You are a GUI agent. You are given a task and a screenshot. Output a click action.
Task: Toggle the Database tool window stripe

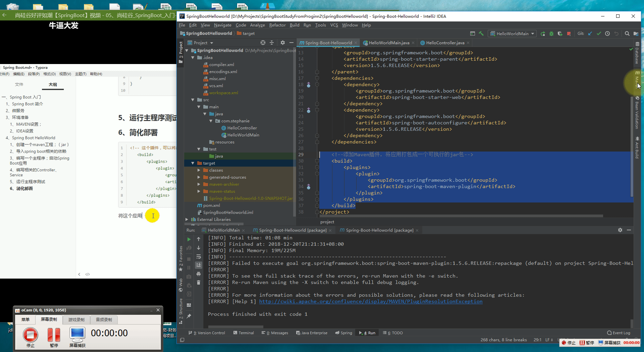(x=637, y=53)
